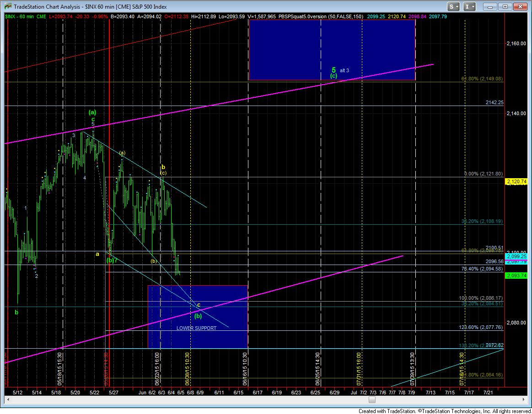Click the B=2093.40 bid readout
Image resolution: width=532 pixels, height=414 pixels.
(123, 16)
